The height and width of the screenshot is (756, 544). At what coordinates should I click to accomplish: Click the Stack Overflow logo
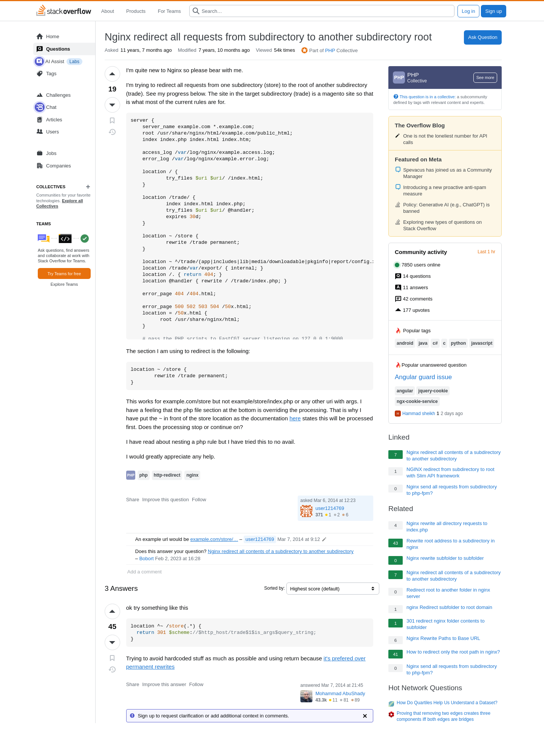(63, 11)
